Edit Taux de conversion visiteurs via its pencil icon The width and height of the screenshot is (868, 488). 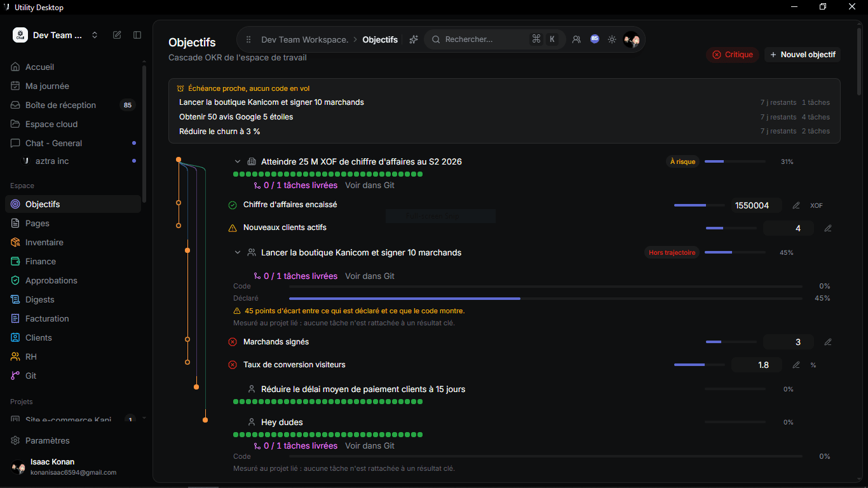[796, 365]
